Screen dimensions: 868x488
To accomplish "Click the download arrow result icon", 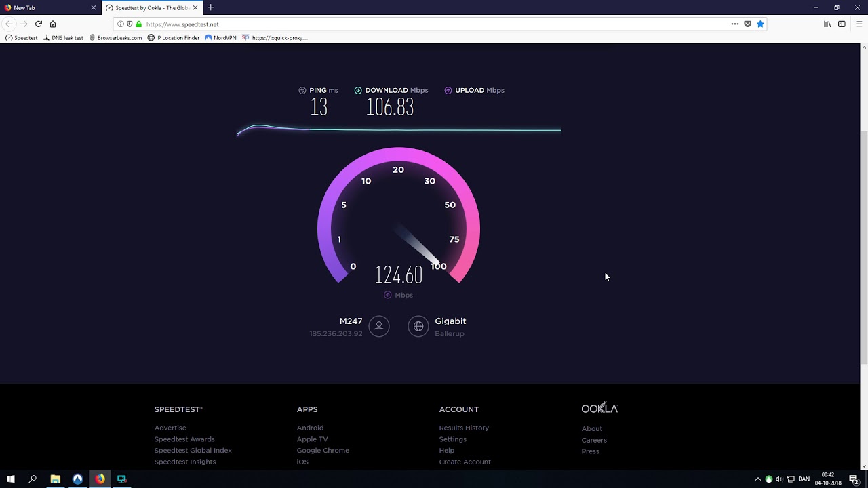I will (358, 90).
